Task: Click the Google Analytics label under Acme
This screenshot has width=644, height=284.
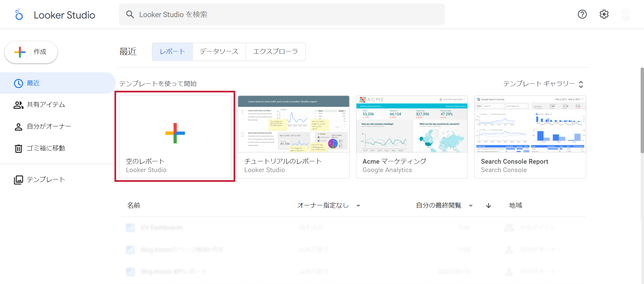Action: [387, 170]
